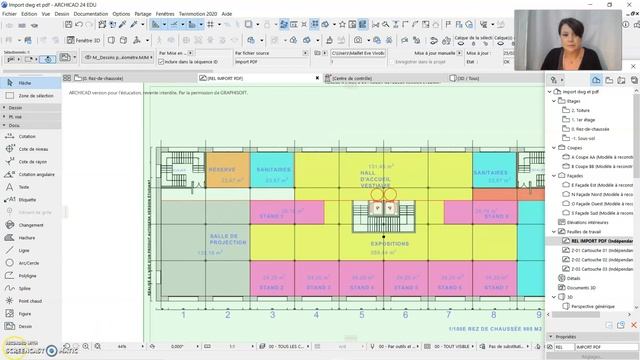Viewport: 640px width, 360px height.
Task: Open the Project Map icon in navigator
Action: [596, 80]
